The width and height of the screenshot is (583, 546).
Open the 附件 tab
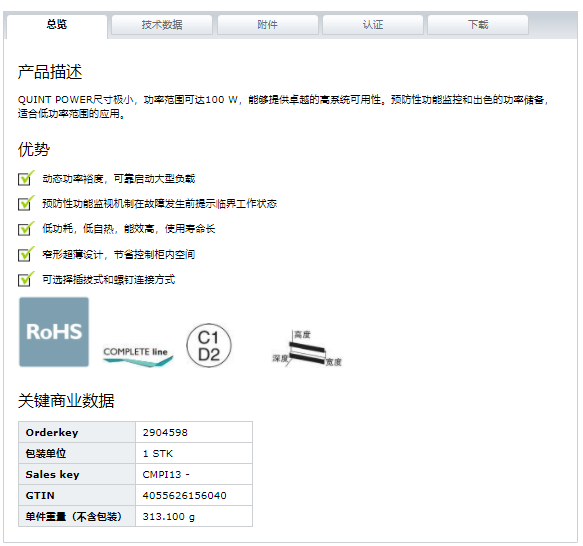pyautogui.click(x=268, y=25)
